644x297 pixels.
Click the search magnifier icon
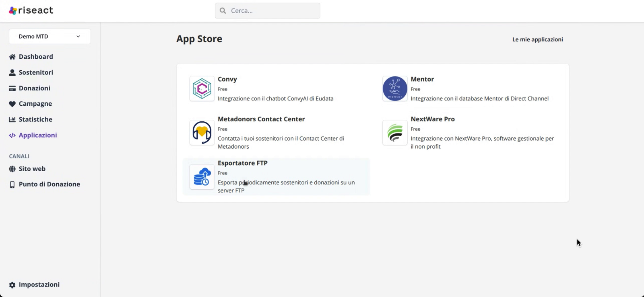(x=223, y=11)
